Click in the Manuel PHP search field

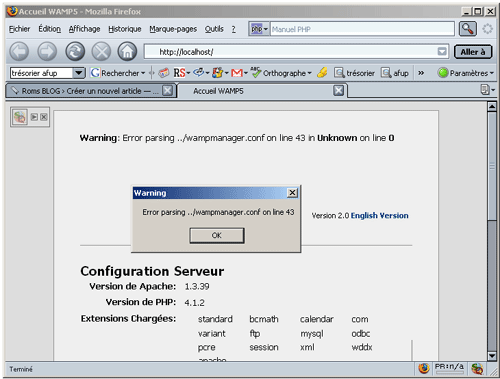362,29
